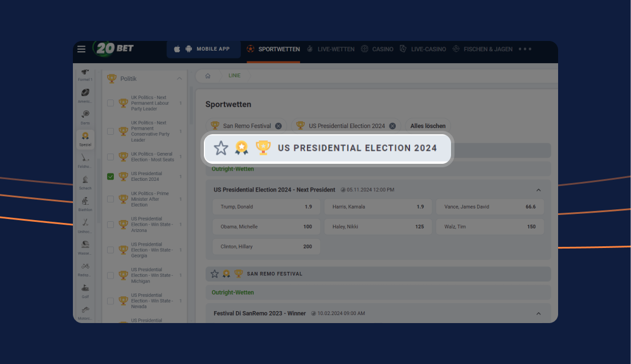Go to home via breadcrumb icon
The height and width of the screenshot is (364, 631).
click(x=208, y=76)
